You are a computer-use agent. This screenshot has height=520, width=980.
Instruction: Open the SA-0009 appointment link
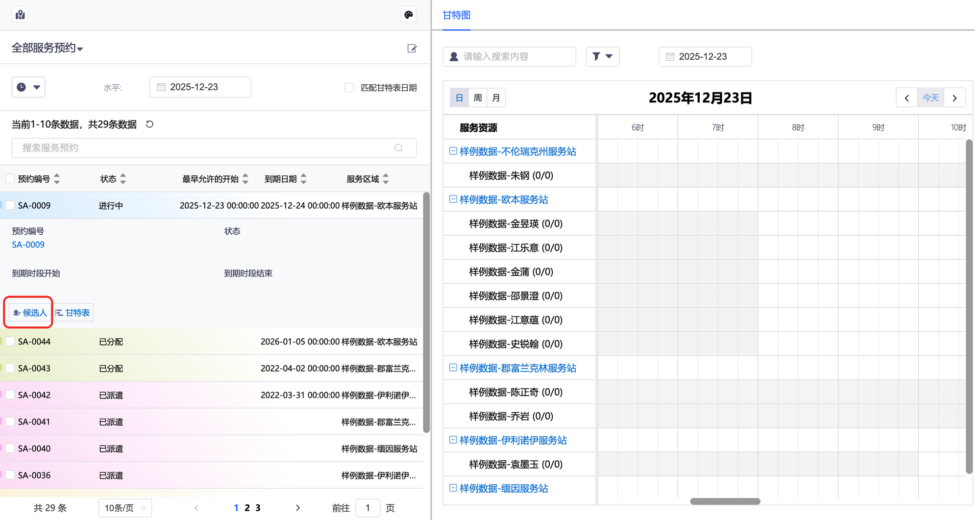(x=28, y=245)
